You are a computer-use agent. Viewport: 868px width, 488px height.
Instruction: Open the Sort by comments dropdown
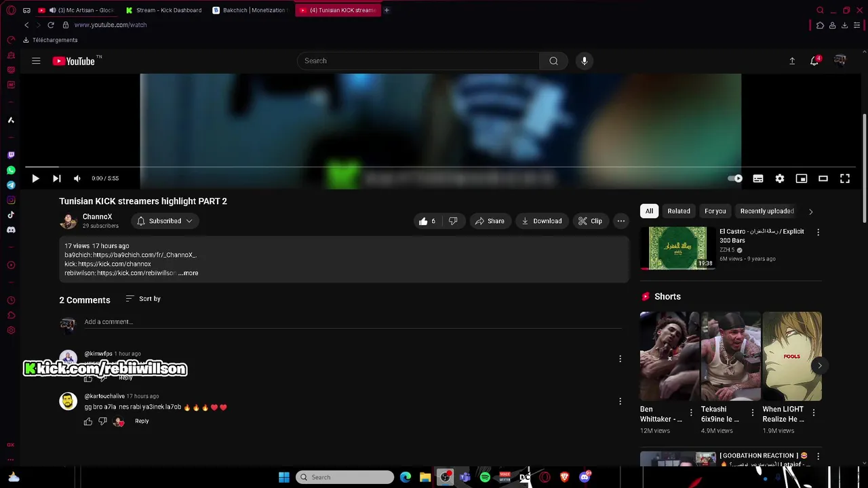tap(143, 299)
